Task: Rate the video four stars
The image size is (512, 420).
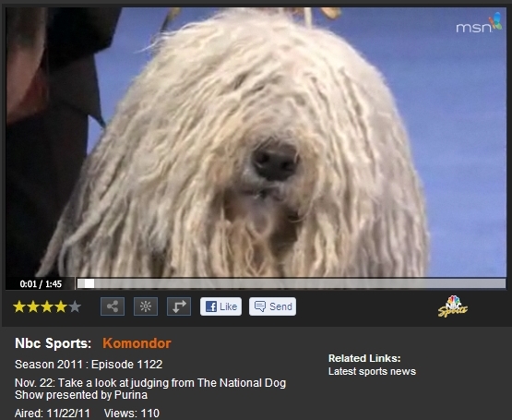Action: click(x=61, y=306)
